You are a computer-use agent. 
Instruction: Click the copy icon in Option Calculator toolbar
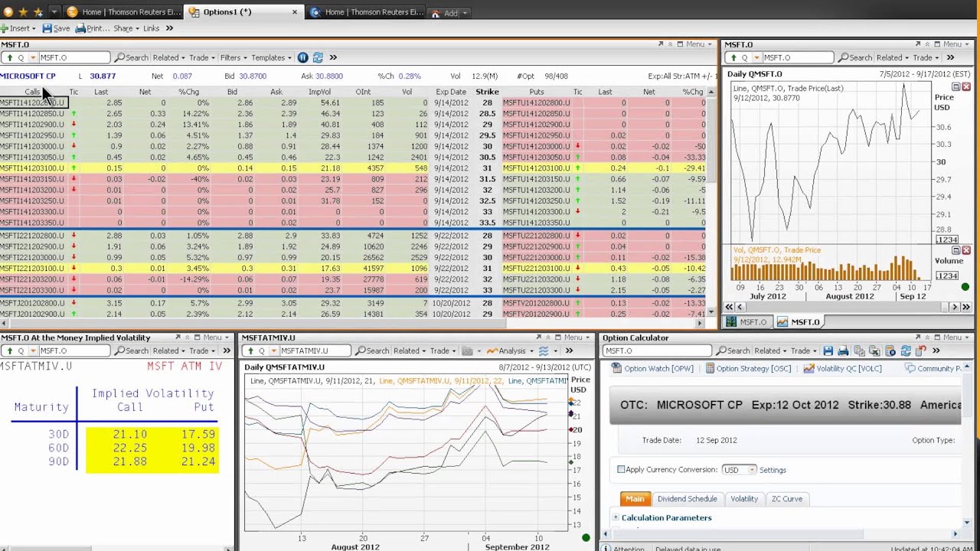(859, 350)
